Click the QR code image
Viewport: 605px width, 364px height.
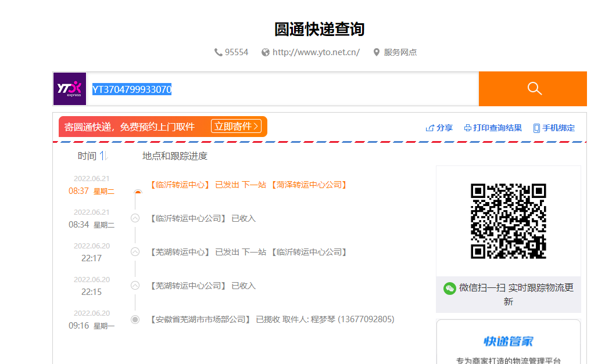(x=508, y=221)
